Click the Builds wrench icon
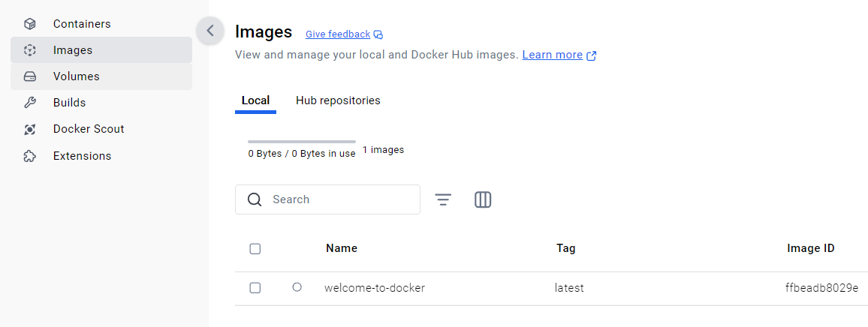This screenshot has width=868, height=327. pyautogui.click(x=30, y=103)
